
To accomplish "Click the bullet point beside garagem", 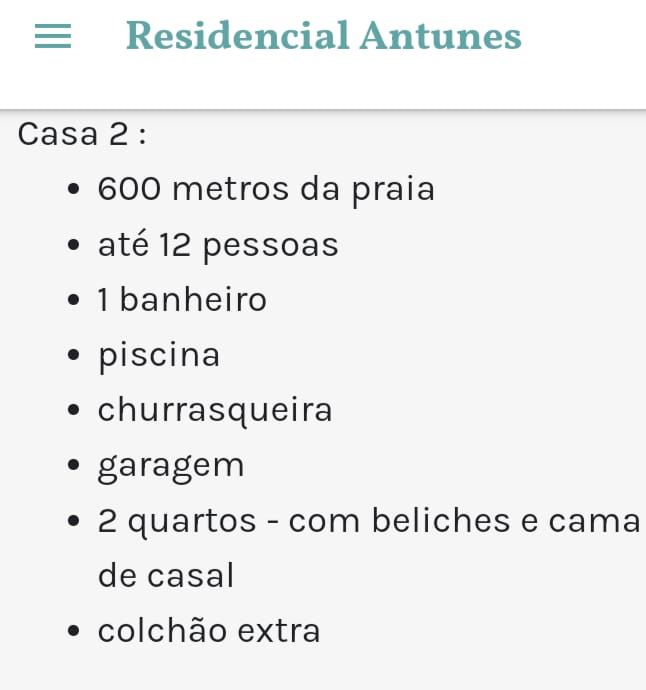I will [73, 466].
